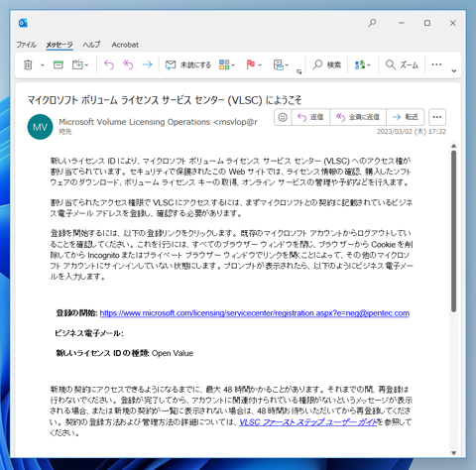
Task: Expand the Move dropdown arrow
Action: coord(86,65)
